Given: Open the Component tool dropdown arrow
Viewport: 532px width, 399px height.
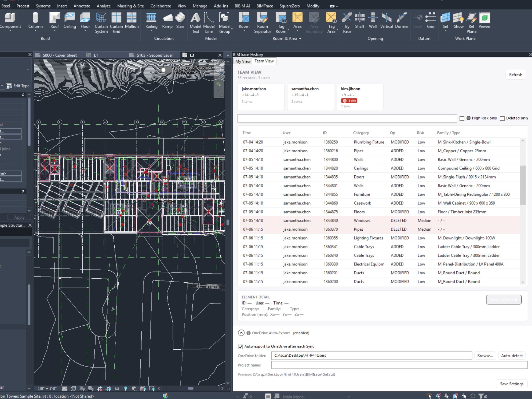Looking at the screenshot, I should click(10, 31).
